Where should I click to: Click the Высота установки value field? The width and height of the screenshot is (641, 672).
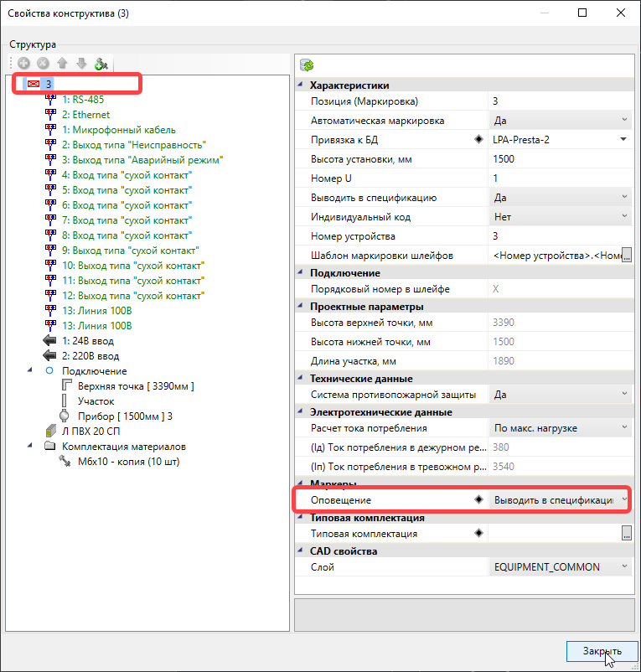point(559,159)
